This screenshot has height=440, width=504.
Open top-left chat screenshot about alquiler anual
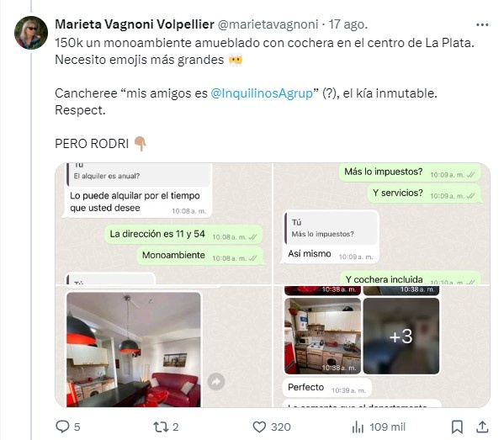pyautogui.click(x=163, y=224)
